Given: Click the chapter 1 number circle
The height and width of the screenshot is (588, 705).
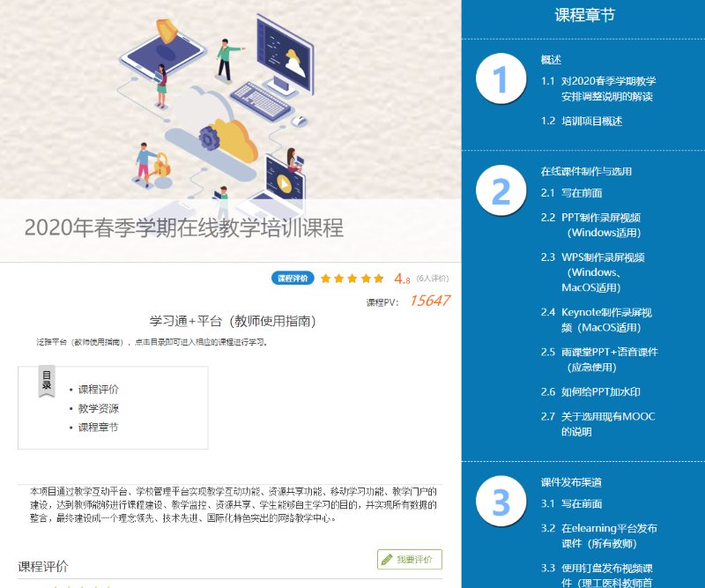Looking at the screenshot, I should tap(501, 80).
